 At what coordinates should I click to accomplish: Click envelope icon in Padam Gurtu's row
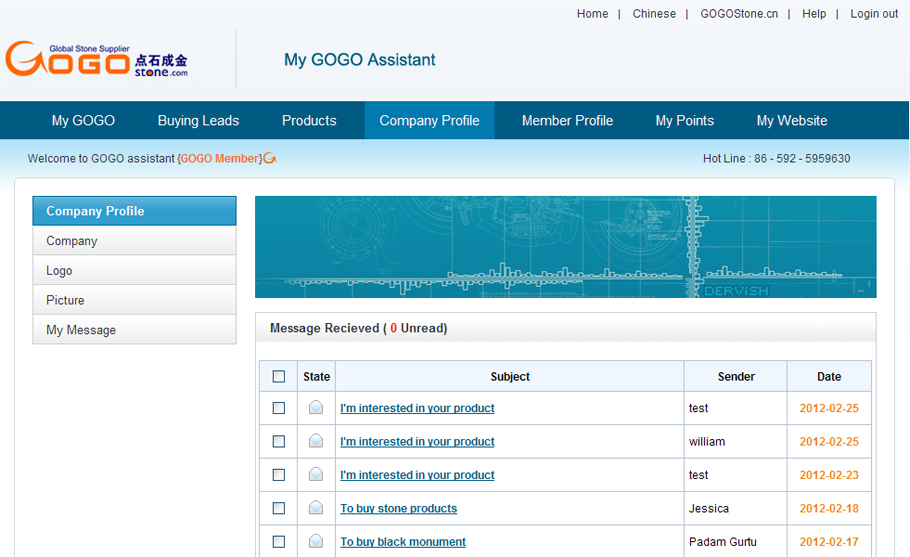(316, 542)
